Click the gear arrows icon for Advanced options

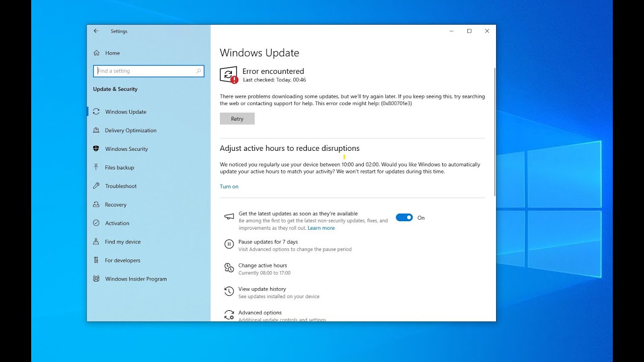click(x=229, y=315)
